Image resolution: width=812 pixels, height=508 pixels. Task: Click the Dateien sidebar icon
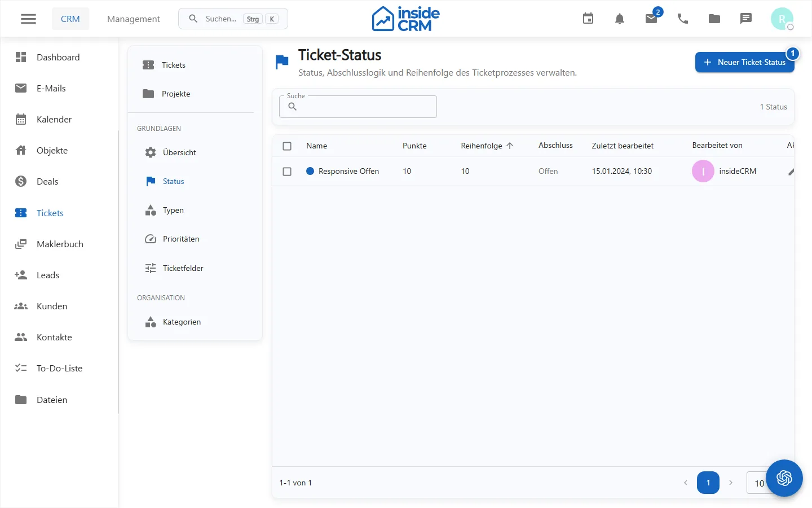(21, 400)
